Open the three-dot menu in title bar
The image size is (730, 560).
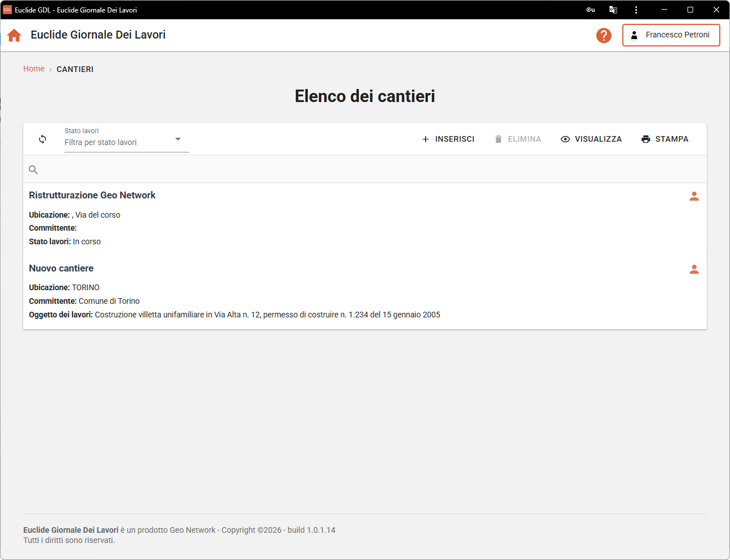point(636,10)
